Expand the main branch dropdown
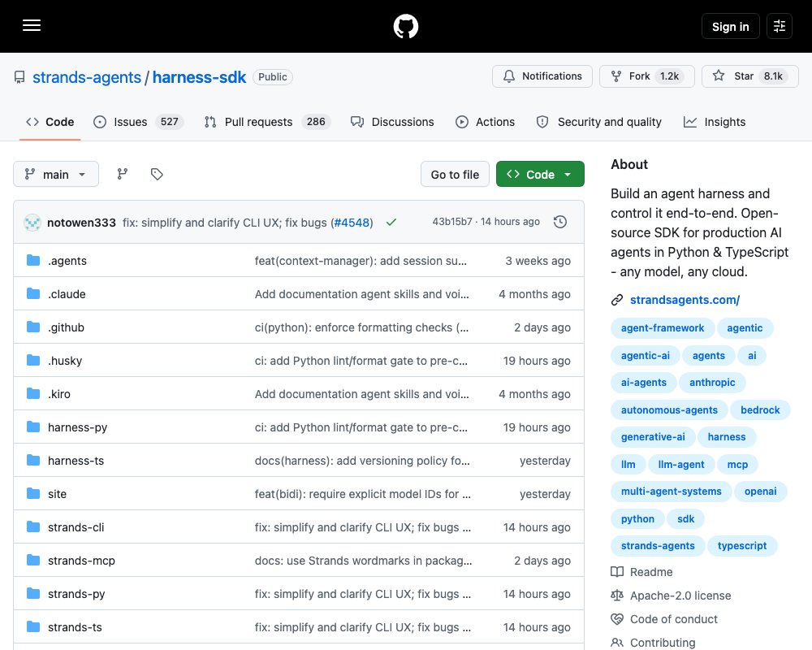This screenshot has height=650, width=812. tap(56, 174)
